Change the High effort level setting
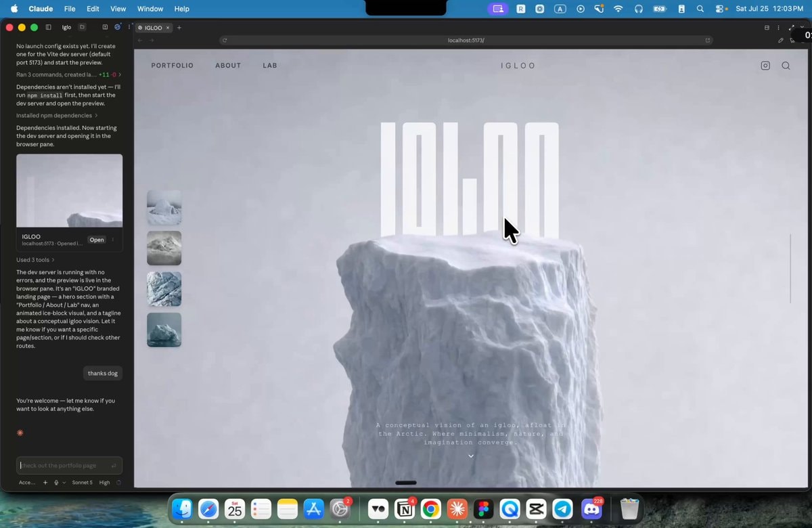This screenshot has width=812, height=528. [x=105, y=483]
